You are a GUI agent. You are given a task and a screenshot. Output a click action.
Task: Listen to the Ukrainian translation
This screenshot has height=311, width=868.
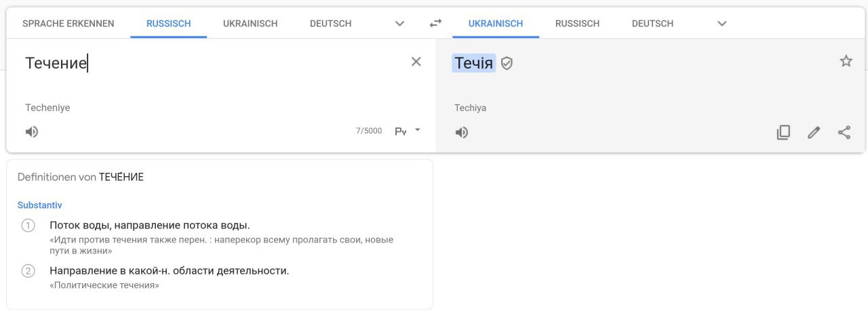click(x=462, y=132)
